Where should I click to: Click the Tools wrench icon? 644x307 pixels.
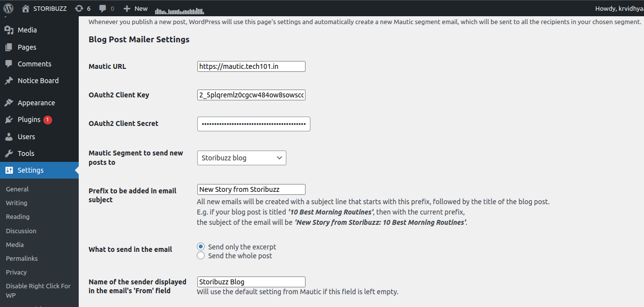coord(9,153)
